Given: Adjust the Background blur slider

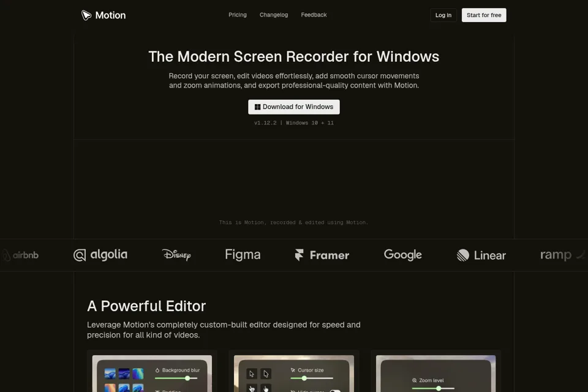Looking at the screenshot, I should point(176,378).
